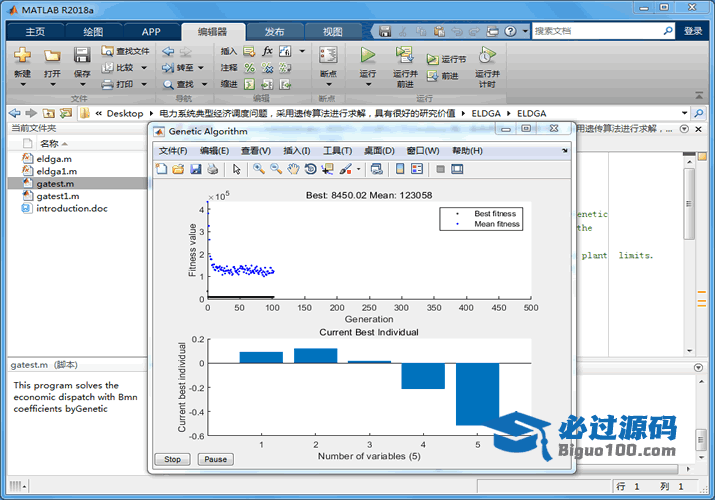Click the Hide Plot Tools icon
The height and width of the screenshot is (500, 715).
pos(440,169)
